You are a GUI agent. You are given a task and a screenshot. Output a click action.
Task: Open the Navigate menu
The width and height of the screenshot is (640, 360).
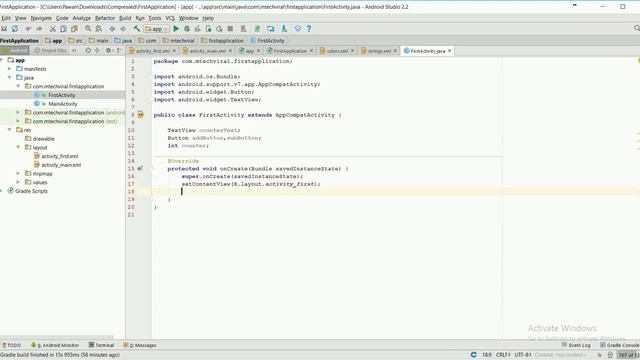41,18
